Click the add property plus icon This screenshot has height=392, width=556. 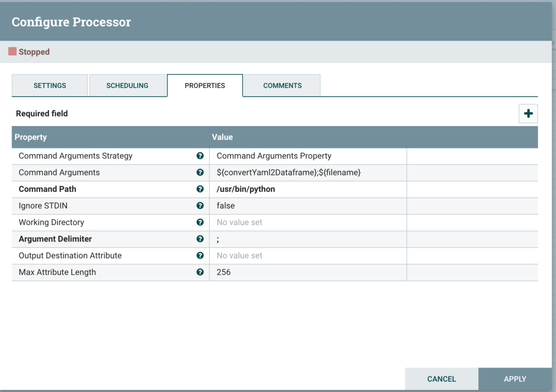point(528,114)
